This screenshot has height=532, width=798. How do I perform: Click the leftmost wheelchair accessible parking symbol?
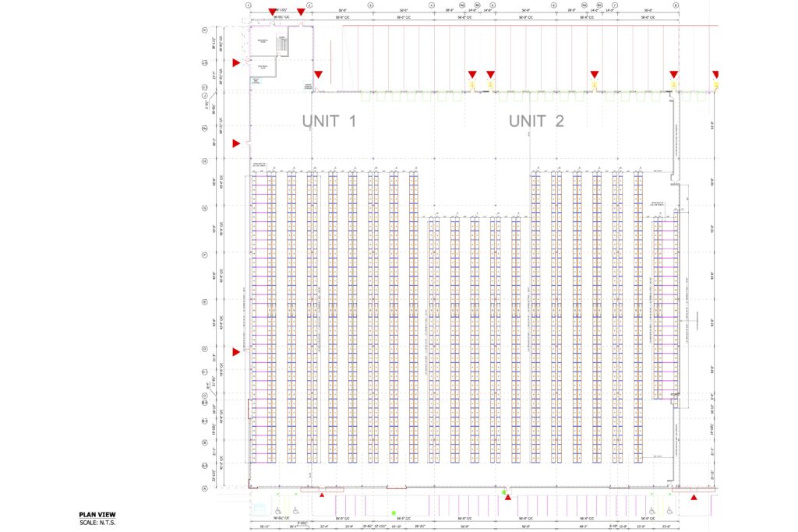(x=277, y=510)
